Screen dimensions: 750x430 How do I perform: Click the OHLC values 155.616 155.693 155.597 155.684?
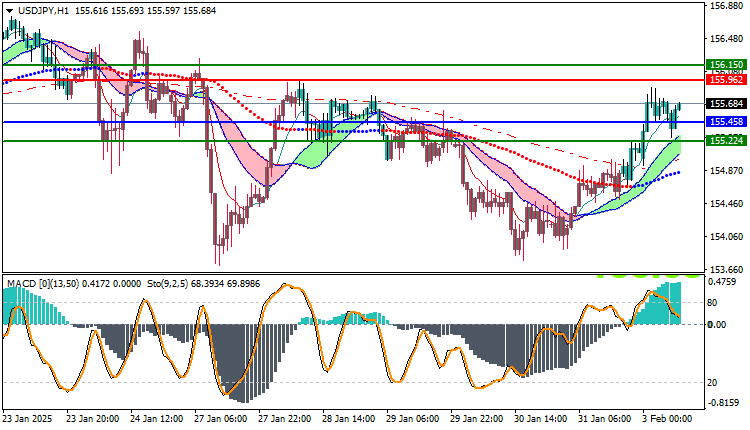[145, 11]
